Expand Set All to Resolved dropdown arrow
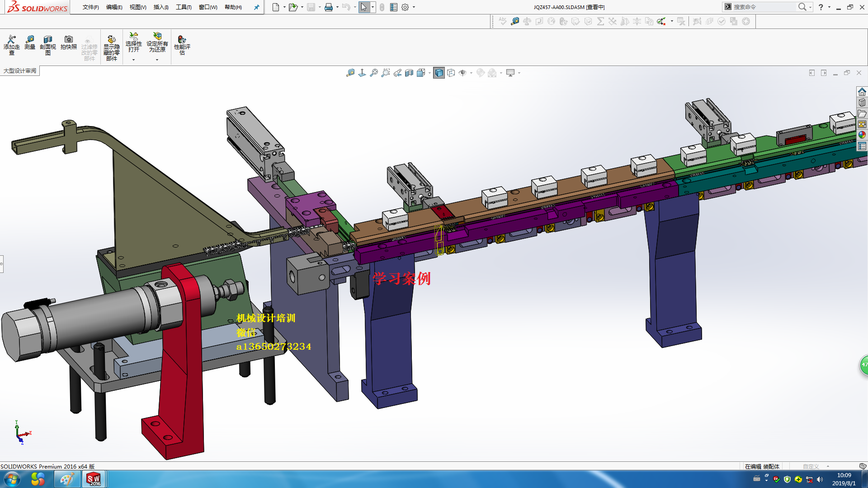Viewport: 868px width, 488px height. tap(157, 60)
